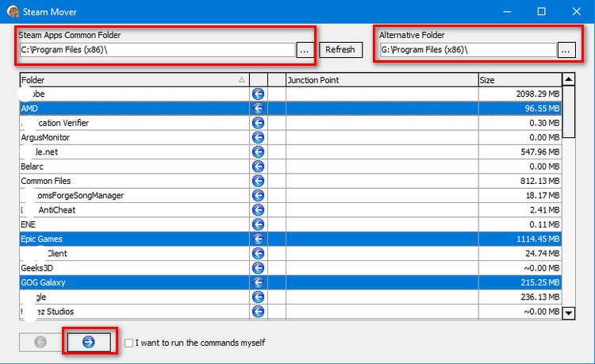595x364 pixels.
Task: Click the 96.55 MB size cell
Action: tap(520, 109)
